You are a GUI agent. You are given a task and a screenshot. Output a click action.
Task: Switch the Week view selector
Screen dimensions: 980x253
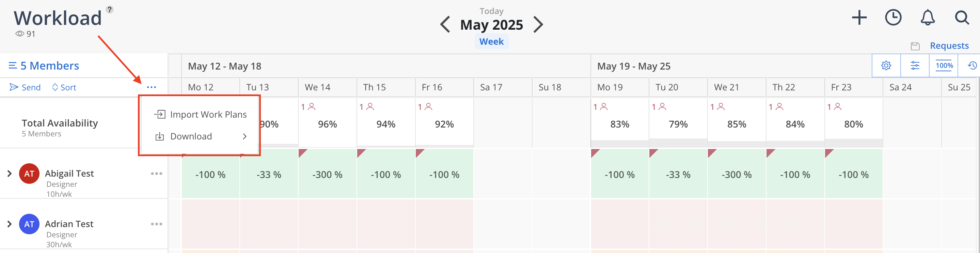pos(491,42)
